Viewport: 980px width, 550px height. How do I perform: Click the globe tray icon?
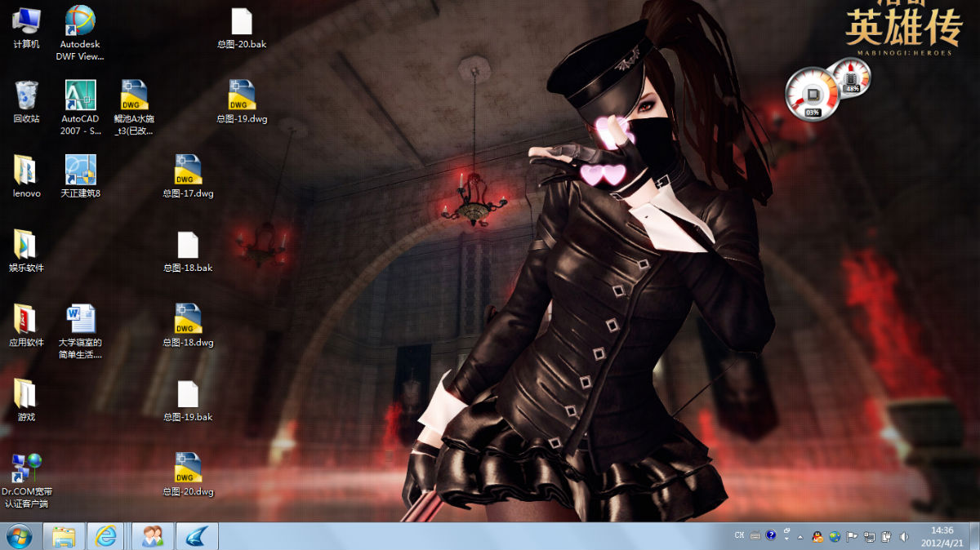point(835,537)
